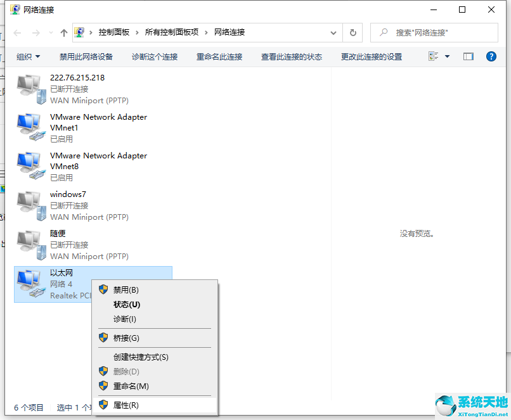This screenshot has width=511, height=420.
Task: Open Help via the question mark icon
Action: tap(491, 56)
